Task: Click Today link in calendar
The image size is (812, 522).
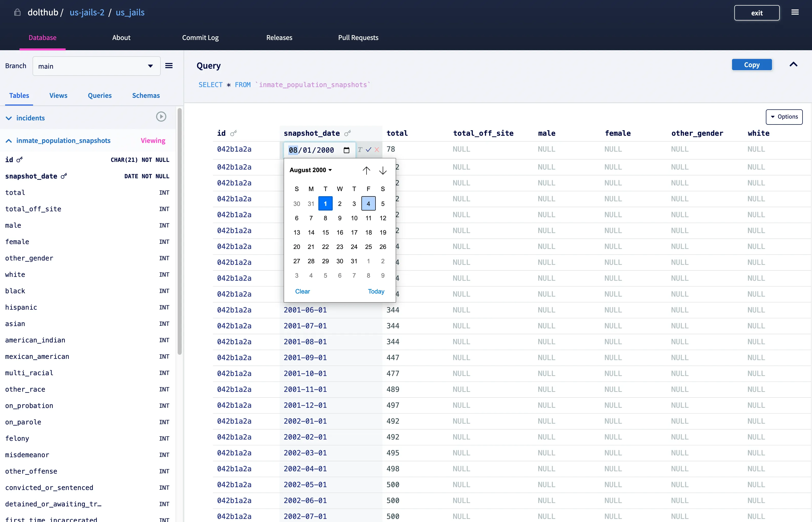Action: coord(376,291)
